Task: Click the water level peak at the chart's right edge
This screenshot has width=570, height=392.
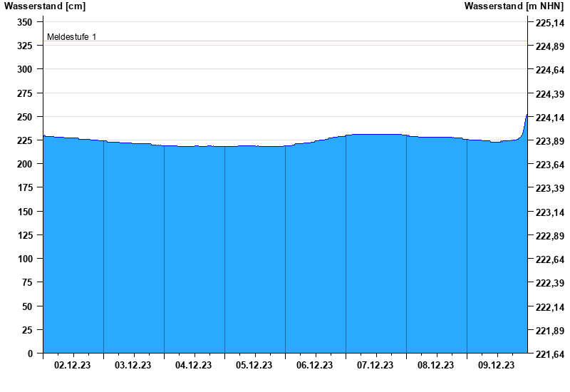Action: [x=527, y=115]
